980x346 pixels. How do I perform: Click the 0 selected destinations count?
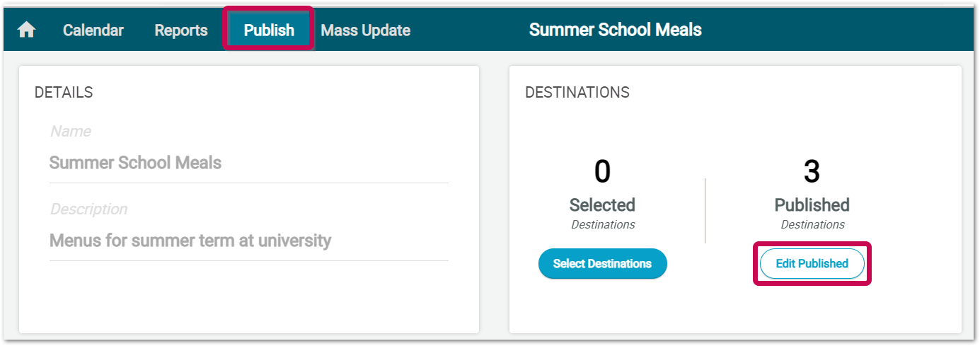click(602, 172)
